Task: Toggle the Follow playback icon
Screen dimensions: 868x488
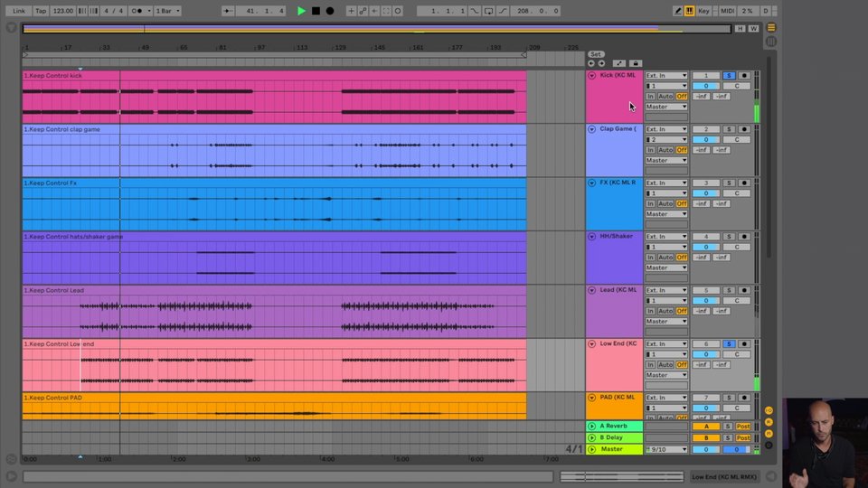Action: point(228,11)
